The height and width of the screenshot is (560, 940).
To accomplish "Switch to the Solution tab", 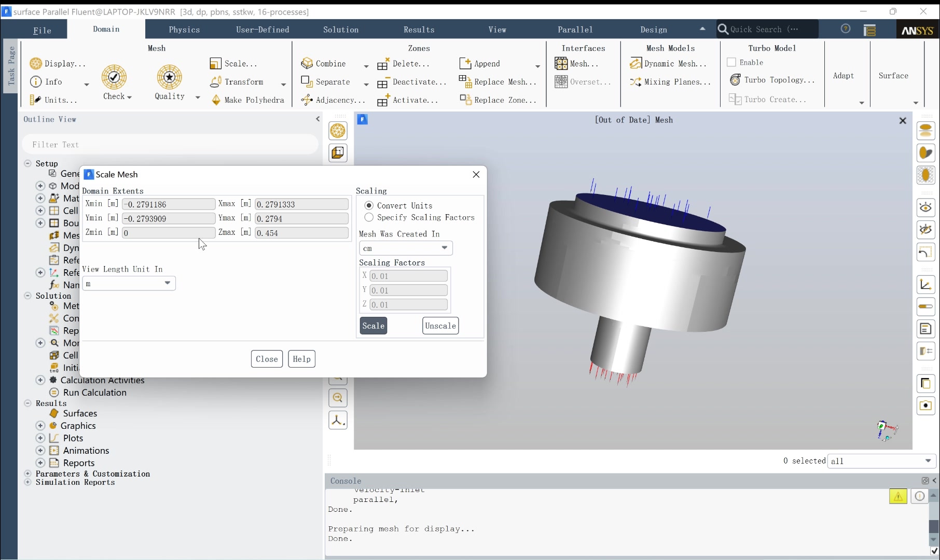I will pos(341,30).
